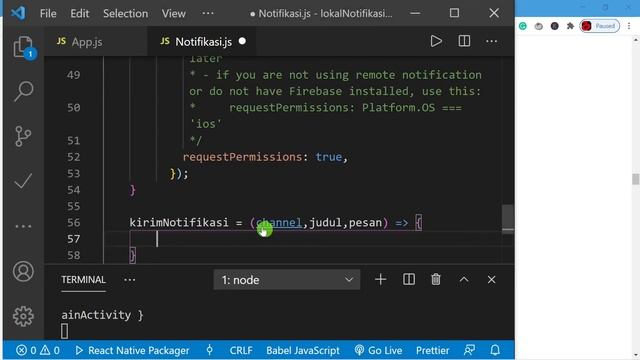This screenshot has width=640, height=360.
Task: Click the green browser extension icon
Action: (x=522, y=26)
